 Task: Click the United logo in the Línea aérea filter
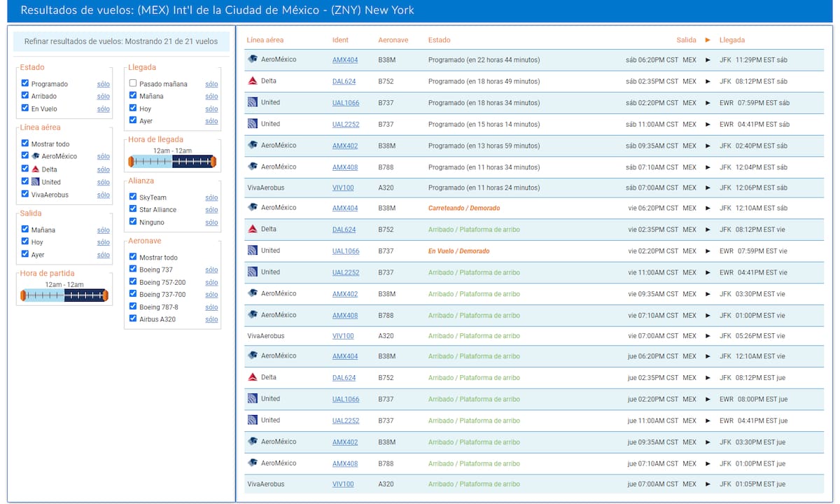[x=36, y=182]
